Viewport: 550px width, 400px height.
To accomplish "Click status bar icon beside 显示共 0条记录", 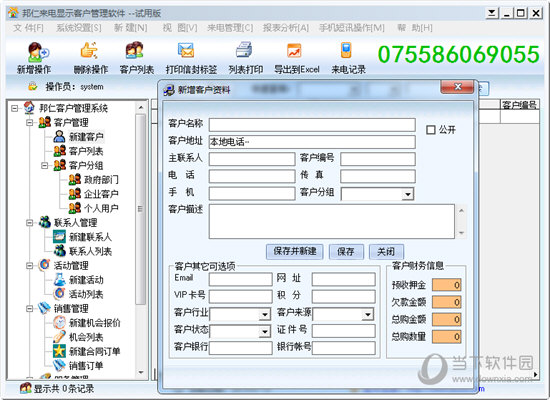I will pyautogui.click(x=25, y=388).
